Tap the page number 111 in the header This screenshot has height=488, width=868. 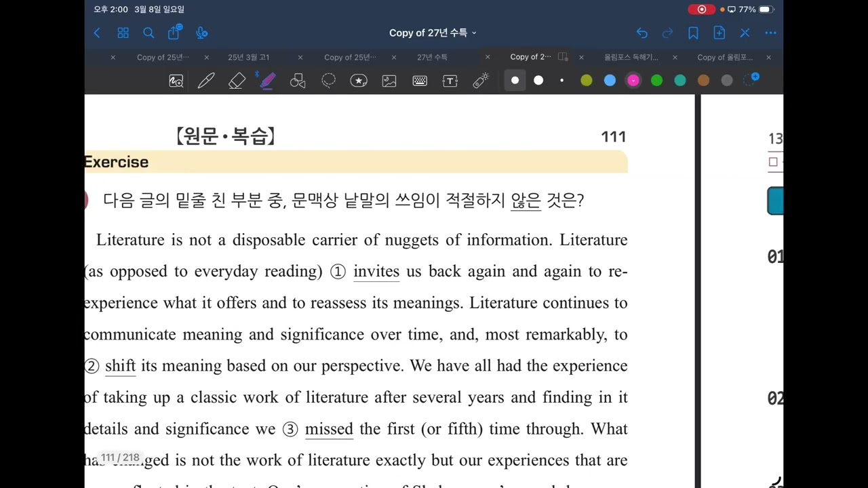click(x=613, y=137)
